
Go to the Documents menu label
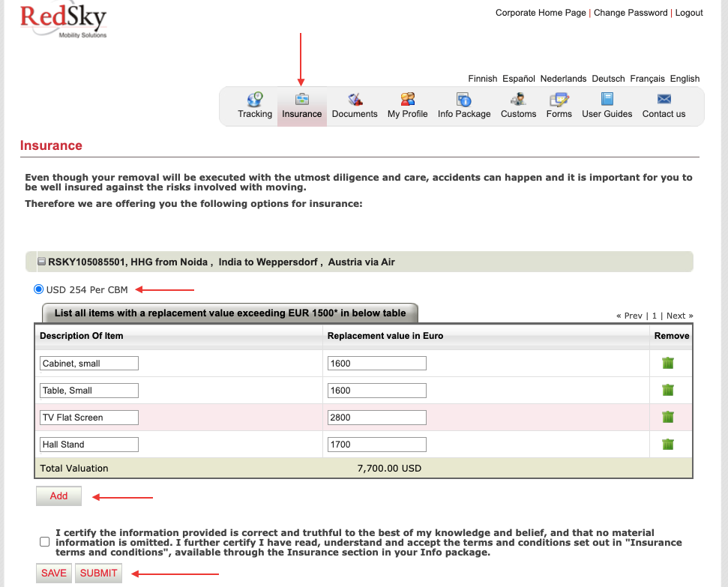point(355,114)
